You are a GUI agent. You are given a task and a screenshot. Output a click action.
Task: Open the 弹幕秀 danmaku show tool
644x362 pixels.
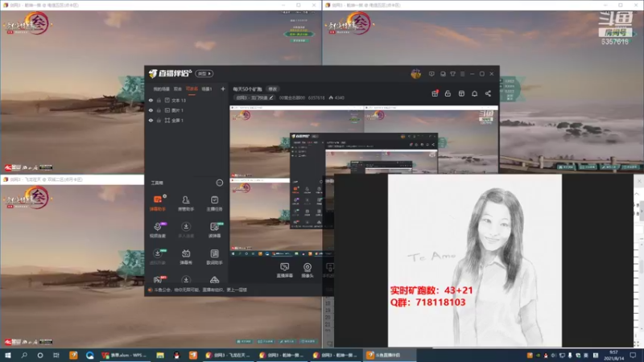186,257
